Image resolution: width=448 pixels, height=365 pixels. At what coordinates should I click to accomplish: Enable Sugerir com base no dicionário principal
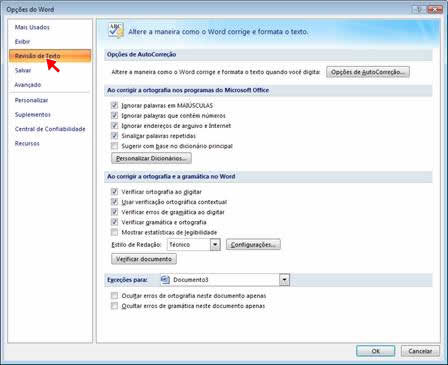(114, 146)
